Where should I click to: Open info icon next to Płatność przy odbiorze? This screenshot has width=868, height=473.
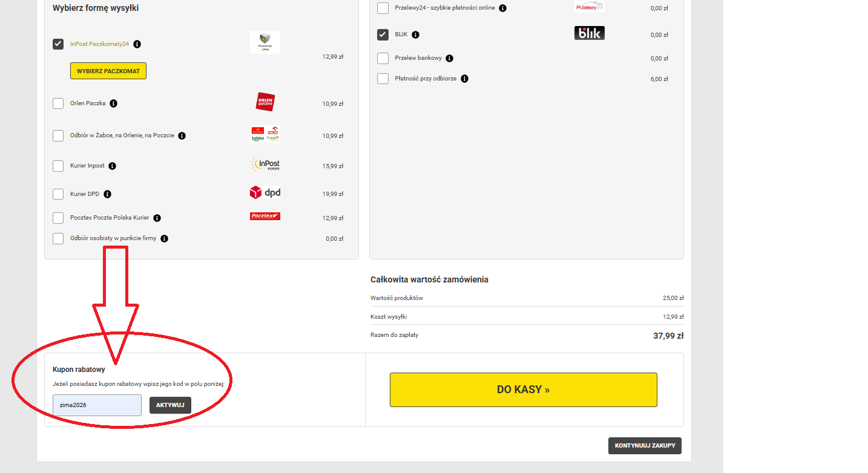pyautogui.click(x=464, y=79)
